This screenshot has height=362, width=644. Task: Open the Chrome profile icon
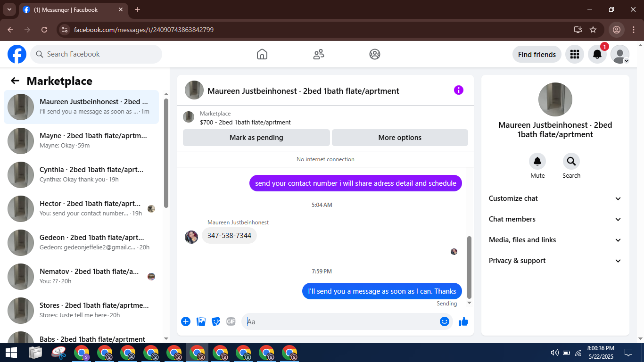pyautogui.click(x=617, y=30)
